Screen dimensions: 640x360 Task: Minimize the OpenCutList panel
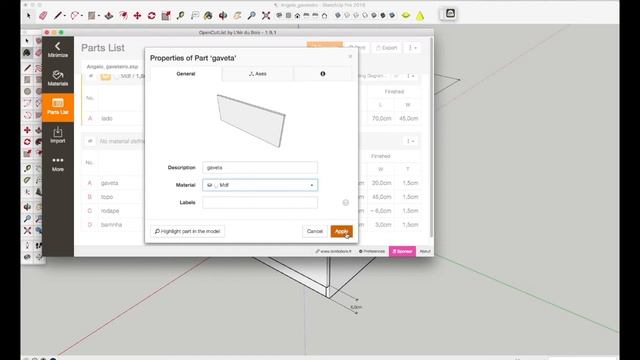pos(58,50)
